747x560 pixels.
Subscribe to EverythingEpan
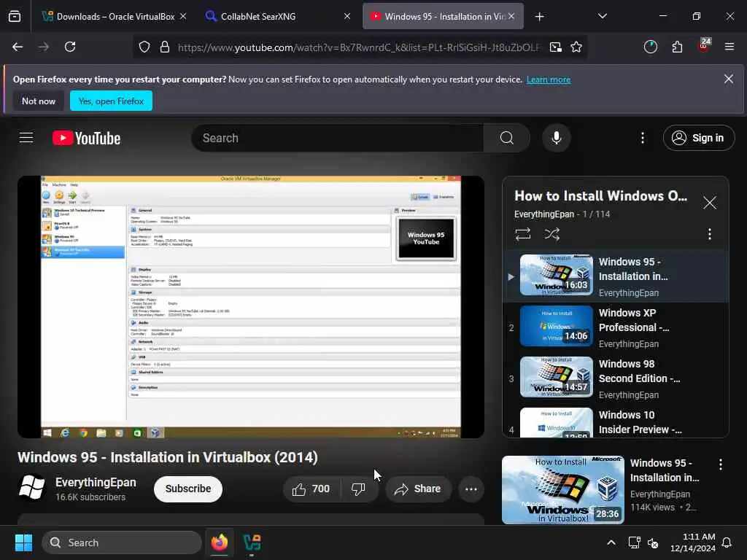(187, 489)
